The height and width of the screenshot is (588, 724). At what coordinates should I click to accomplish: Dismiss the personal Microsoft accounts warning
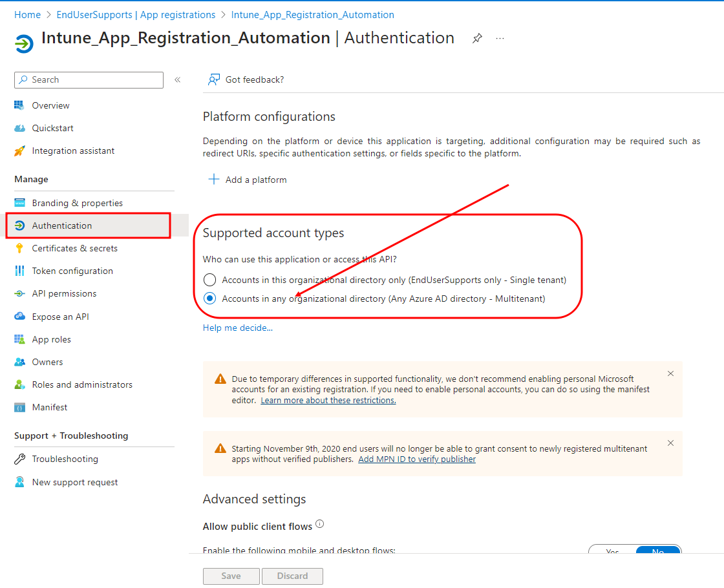670,373
